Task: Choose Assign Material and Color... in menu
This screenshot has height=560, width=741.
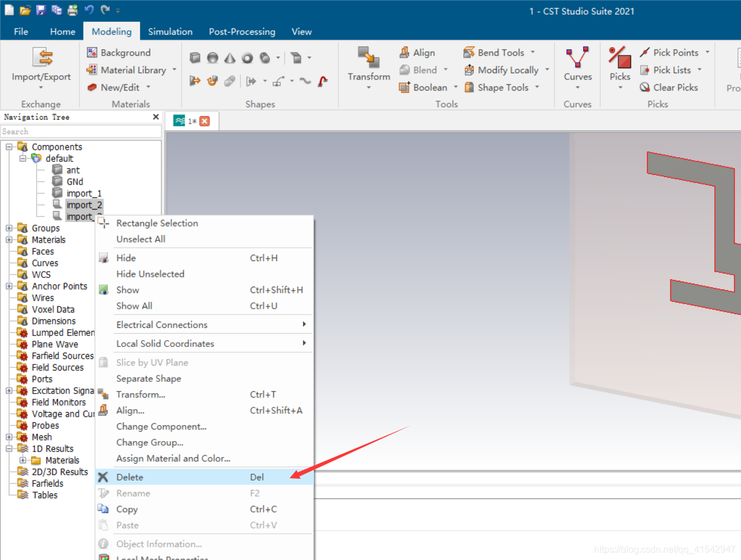Action: 204,458
